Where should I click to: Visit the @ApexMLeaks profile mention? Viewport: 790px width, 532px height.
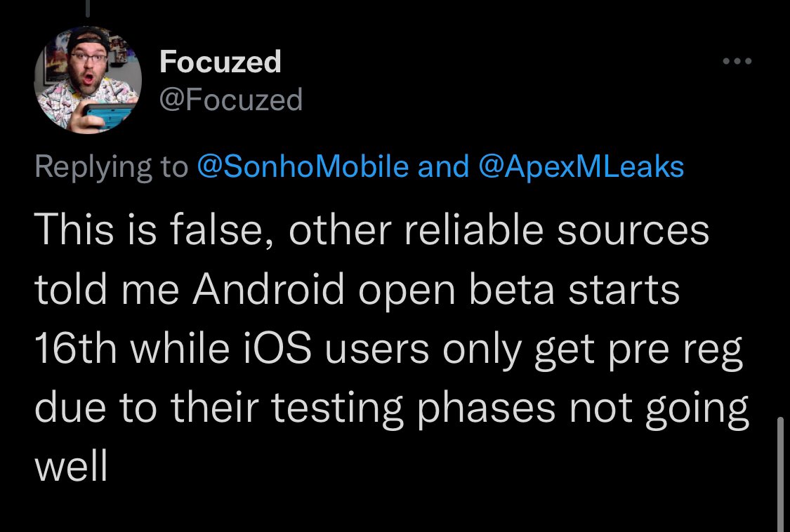click(581, 167)
